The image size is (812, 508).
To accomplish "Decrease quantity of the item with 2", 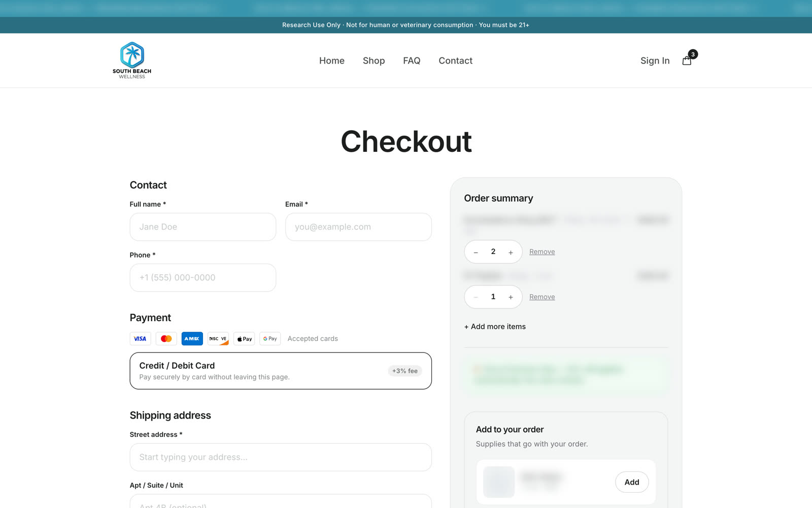I will [476, 252].
